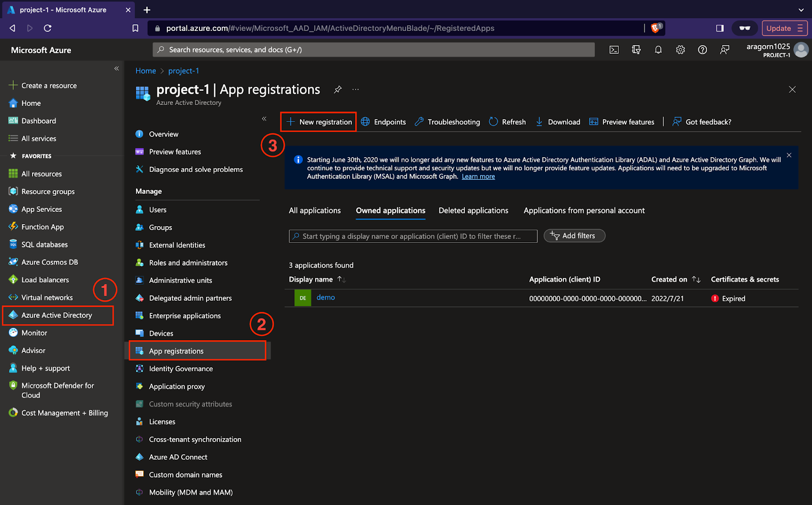
Task: Open the Directories + subscriptions filter icon
Action: click(636, 50)
